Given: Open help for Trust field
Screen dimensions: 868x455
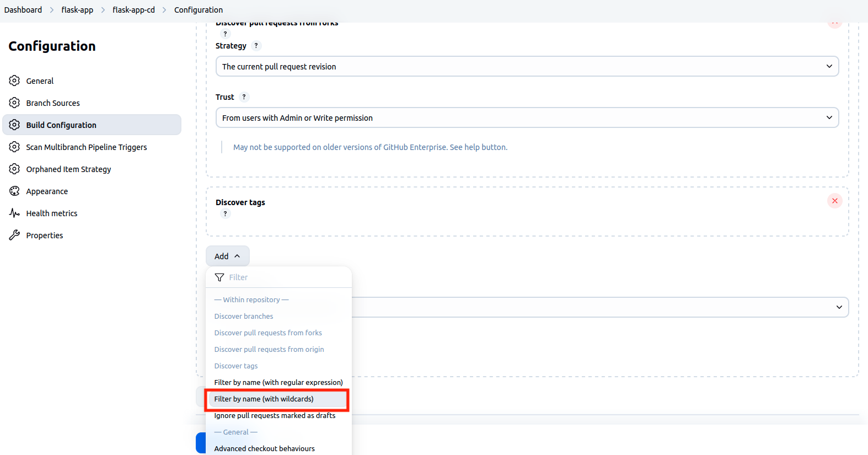Looking at the screenshot, I should (x=244, y=97).
